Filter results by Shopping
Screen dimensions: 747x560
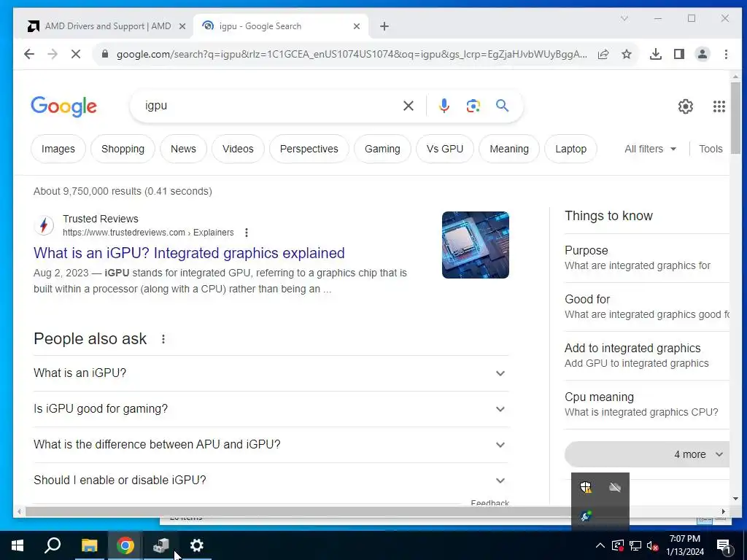[123, 149]
